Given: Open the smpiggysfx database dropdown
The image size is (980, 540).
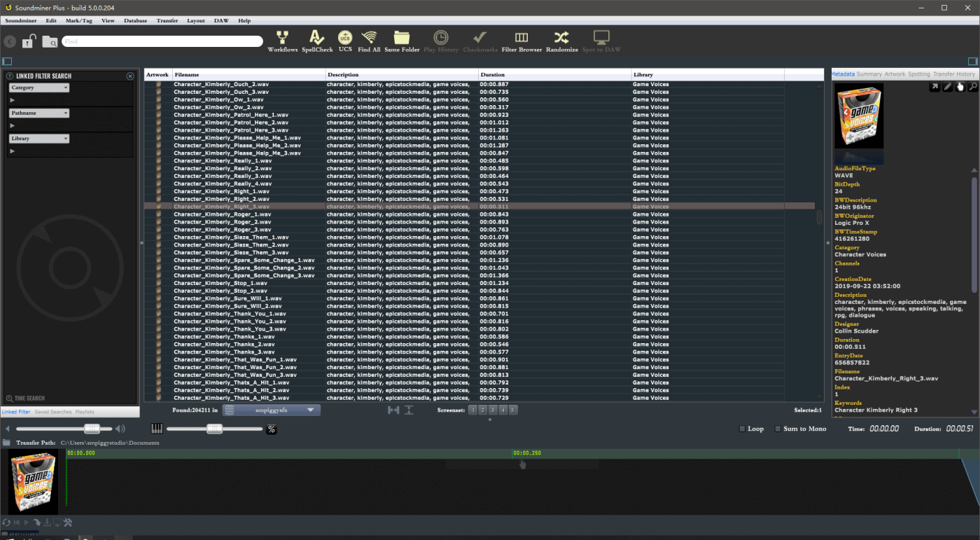Looking at the screenshot, I should click(x=272, y=410).
